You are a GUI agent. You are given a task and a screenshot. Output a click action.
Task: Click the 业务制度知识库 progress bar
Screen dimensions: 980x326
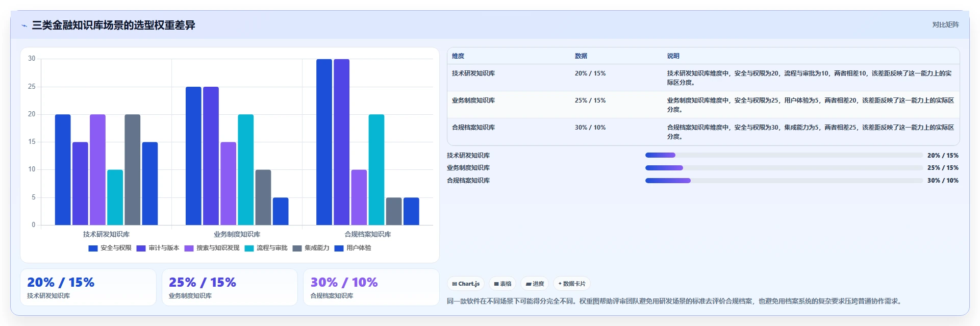point(784,168)
